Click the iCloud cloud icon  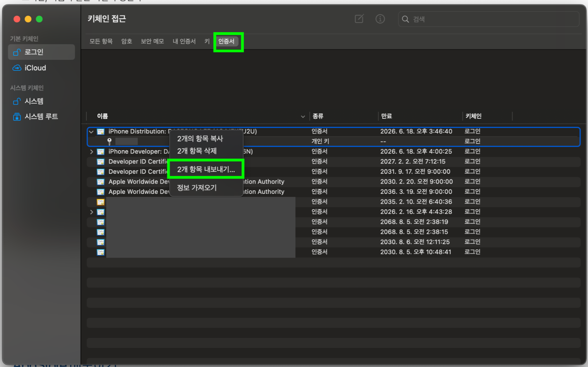click(17, 68)
